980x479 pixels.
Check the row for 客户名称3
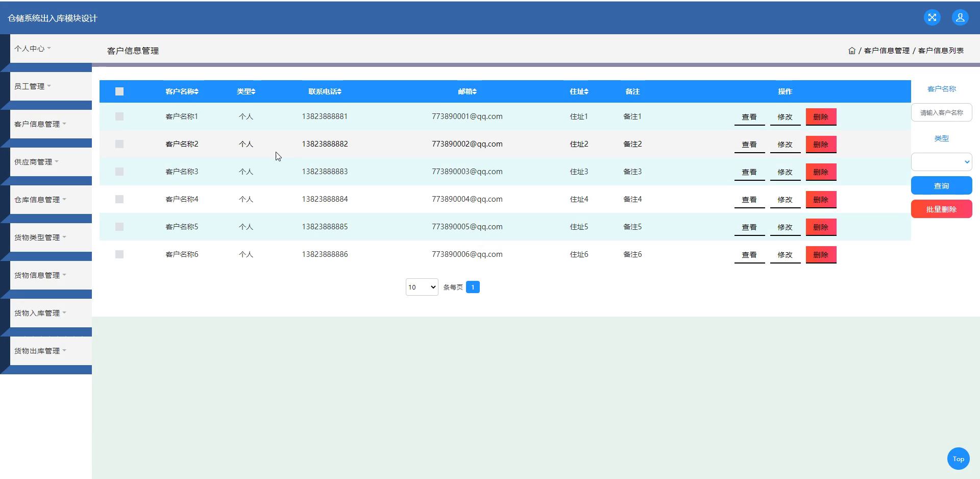click(x=119, y=172)
